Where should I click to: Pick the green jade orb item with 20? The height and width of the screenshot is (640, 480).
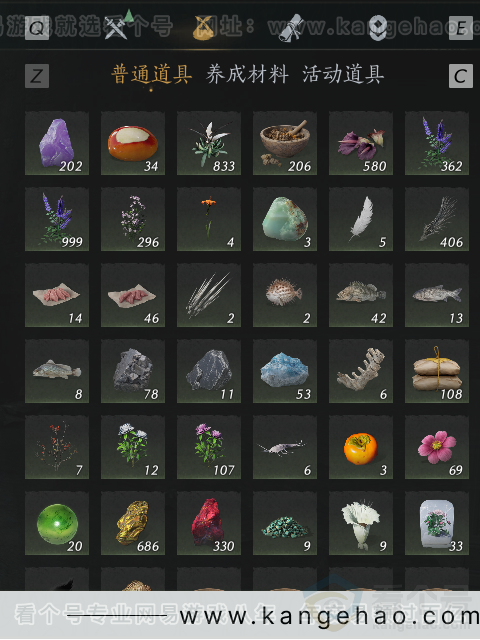[x=57, y=523]
